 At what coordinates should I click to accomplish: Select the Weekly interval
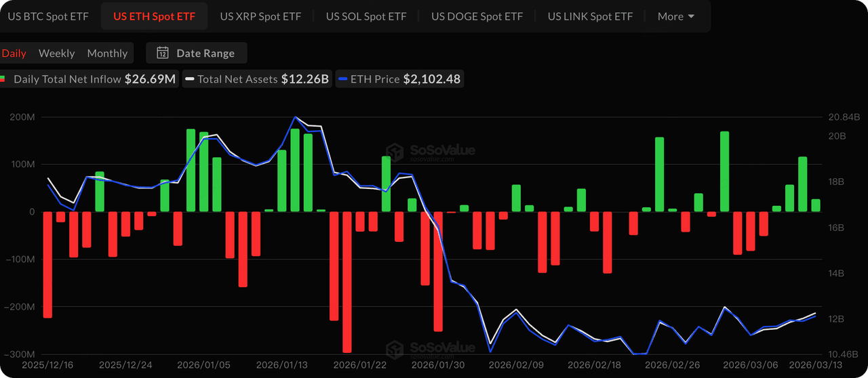pos(57,53)
